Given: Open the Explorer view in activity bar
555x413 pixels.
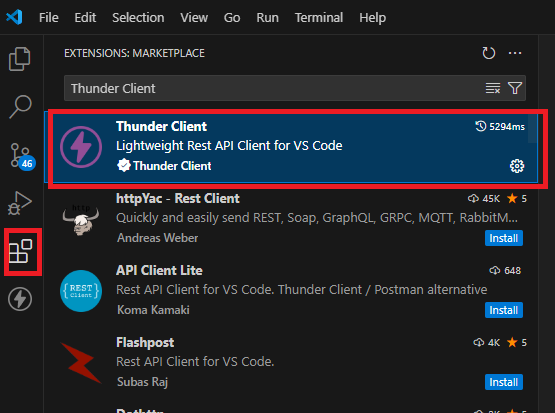Looking at the screenshot, I should click(19, 59).
